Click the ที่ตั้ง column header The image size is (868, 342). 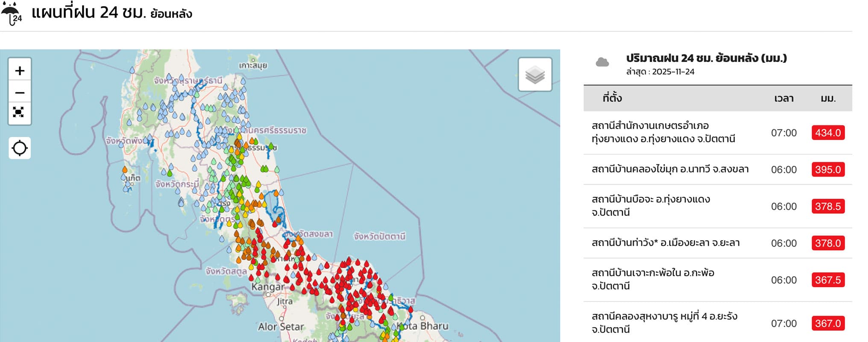coord(612,98)
